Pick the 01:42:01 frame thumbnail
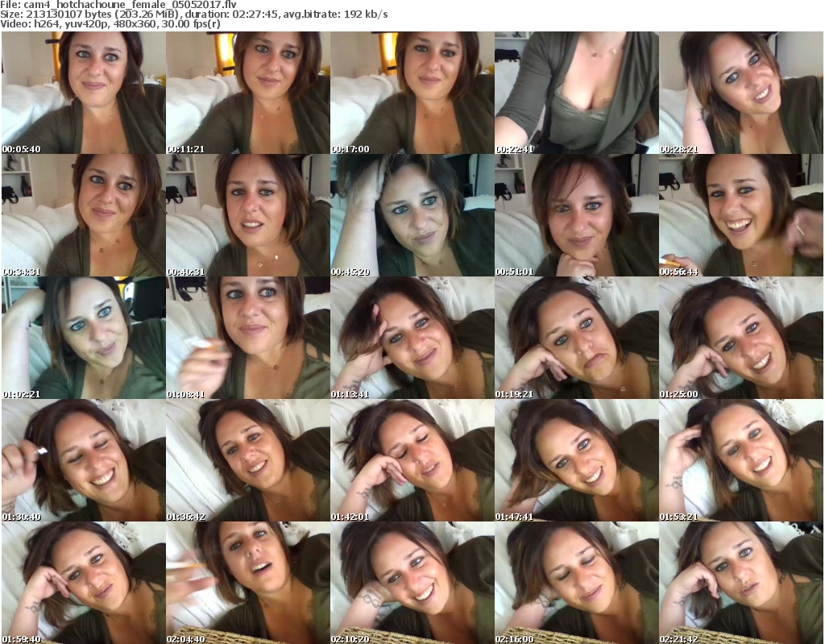This screenshot has height=644, width=825. (412, 460)
